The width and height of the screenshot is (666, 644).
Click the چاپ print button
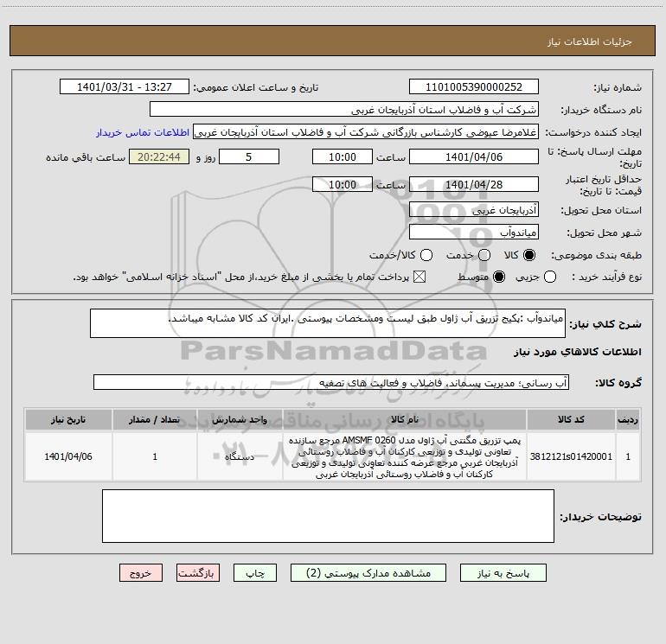click(x=255, y=573)
